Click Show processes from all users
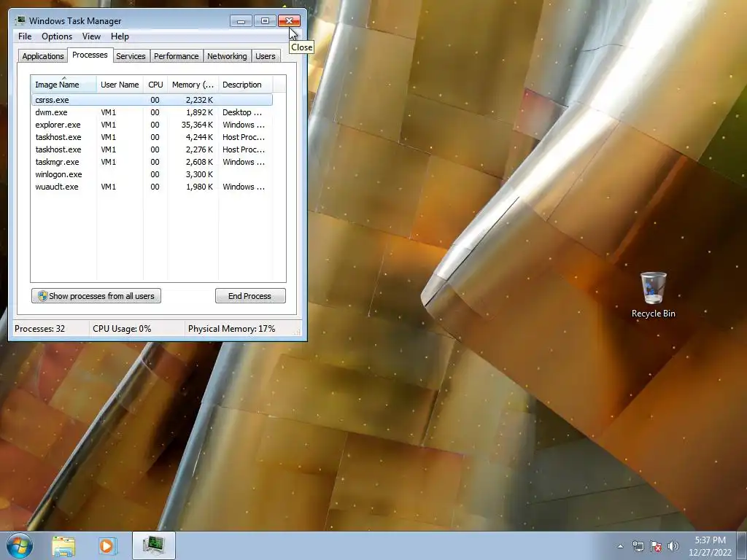 coord(96,296)
